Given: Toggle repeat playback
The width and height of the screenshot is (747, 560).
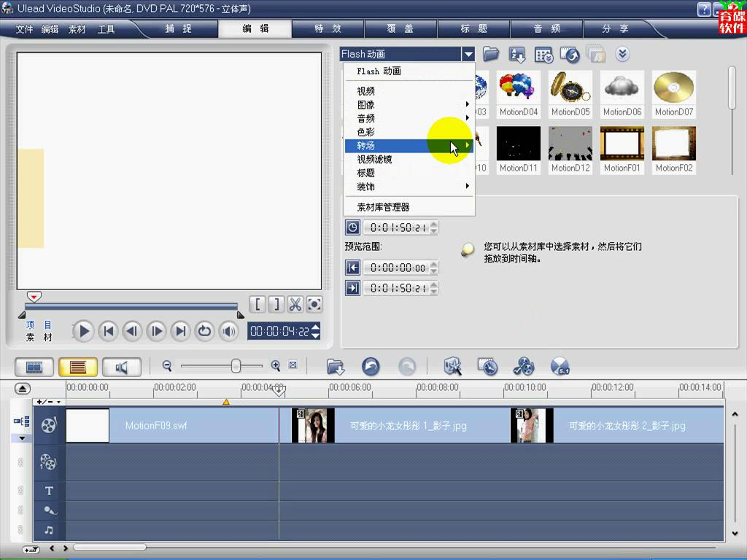Looking at the screenshot, I should (x=205, y=331).
